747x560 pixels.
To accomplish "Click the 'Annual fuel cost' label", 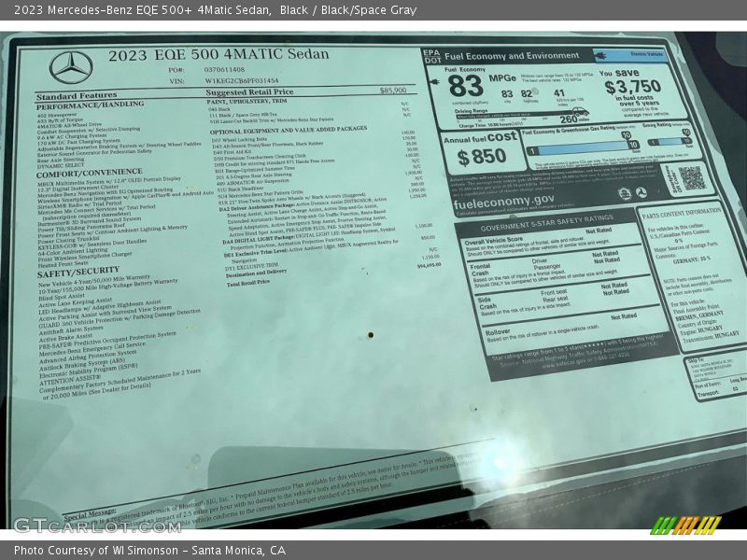I will pos(480,137).
